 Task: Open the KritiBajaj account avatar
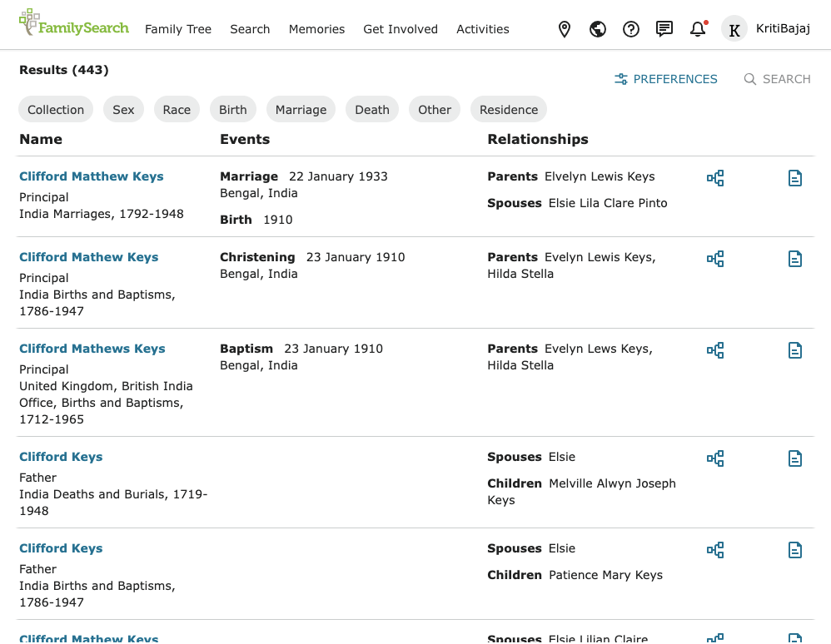pyautogui.click(x=734, y=29)
